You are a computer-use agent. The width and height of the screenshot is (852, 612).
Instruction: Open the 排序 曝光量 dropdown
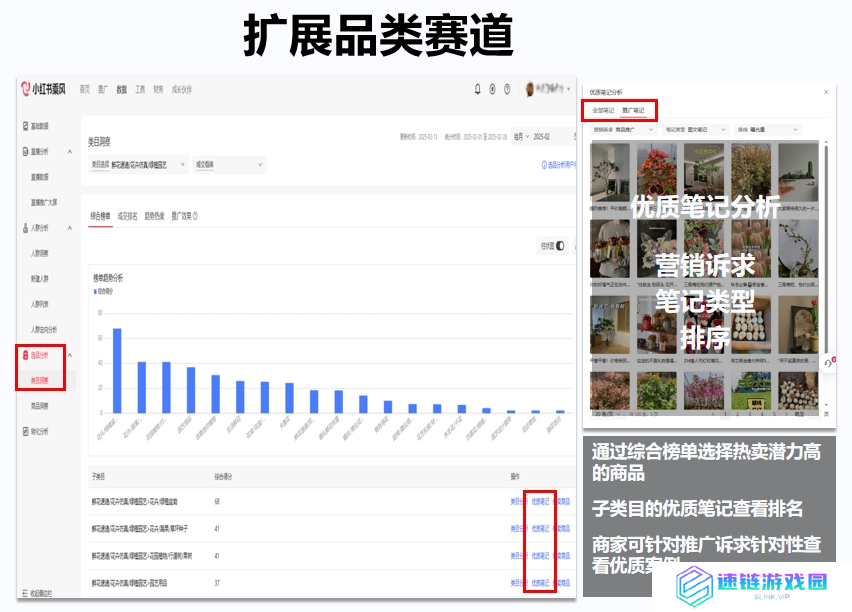coord(767,130)
